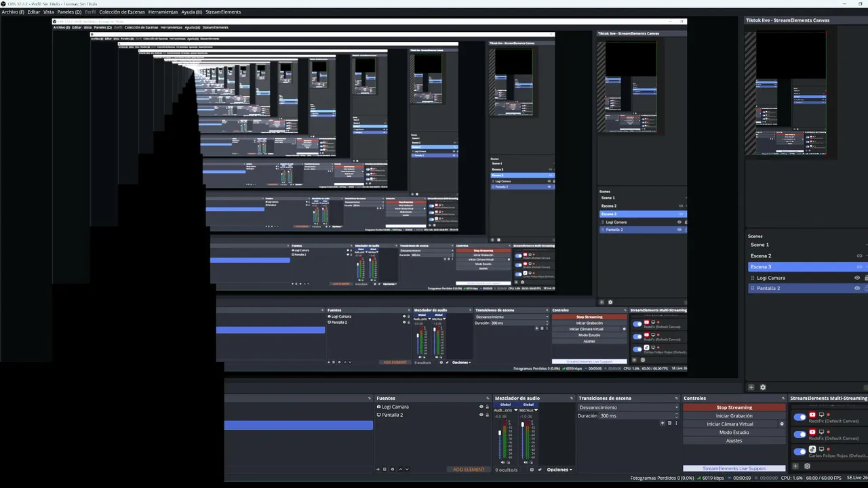Enable Modo Estudio
The height and width of the screenshot is (488, 868).
(x=734, y=432)
